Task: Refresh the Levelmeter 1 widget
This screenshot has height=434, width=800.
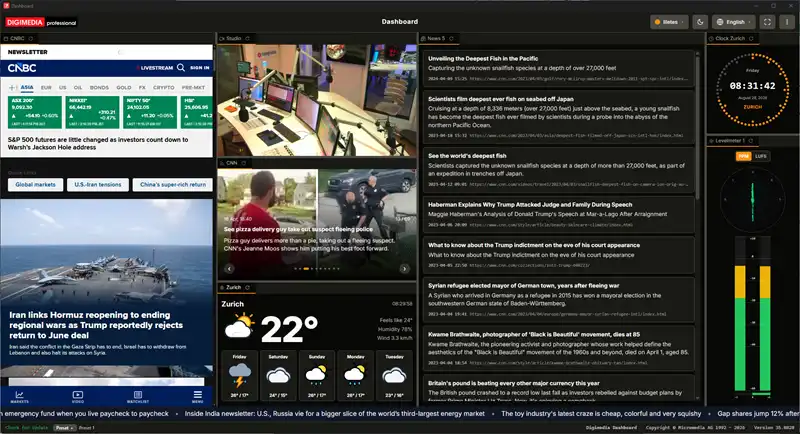Action: [x=751, y=141]
